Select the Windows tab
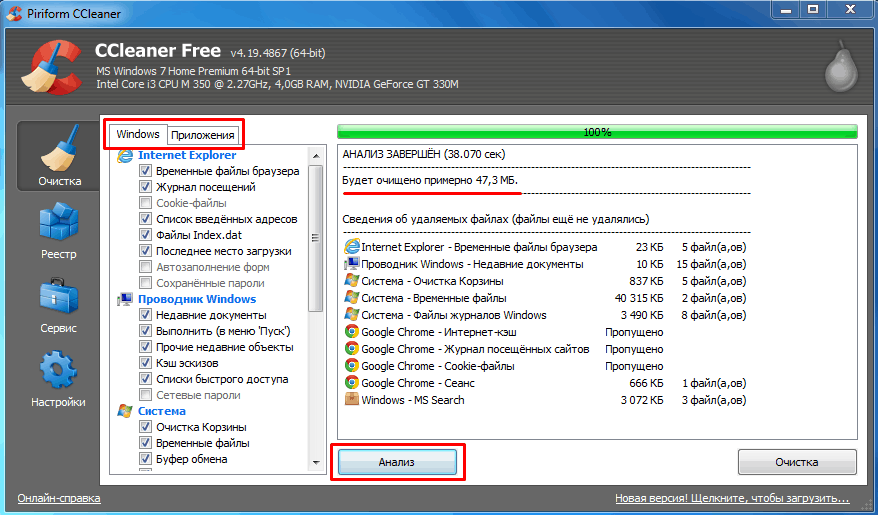The width and height of the screenshot is (878, 515). 138,134
